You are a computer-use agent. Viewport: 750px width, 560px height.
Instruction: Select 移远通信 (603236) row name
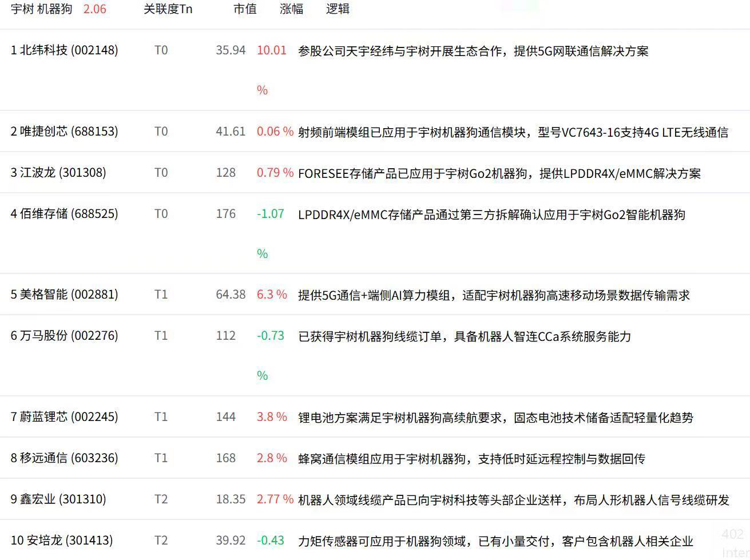point(65,458)
